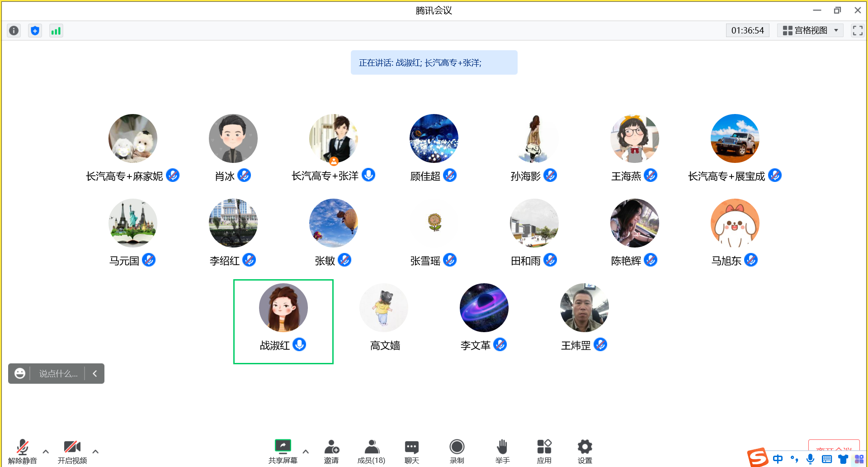Screen dimensions: 868x467
Task: Expand share options arrow beside 共享屏幕
Action: (306, 451)
